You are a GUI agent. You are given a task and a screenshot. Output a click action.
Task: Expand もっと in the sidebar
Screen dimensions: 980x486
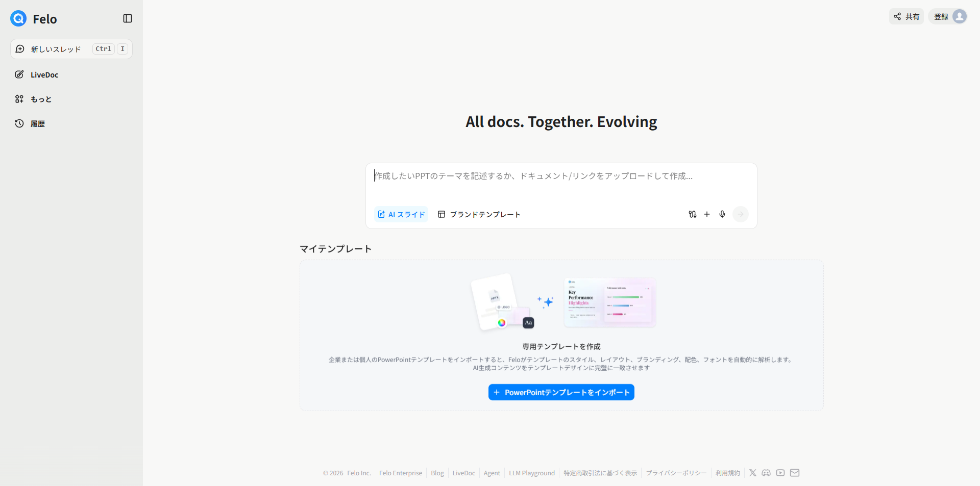point(40,99)
